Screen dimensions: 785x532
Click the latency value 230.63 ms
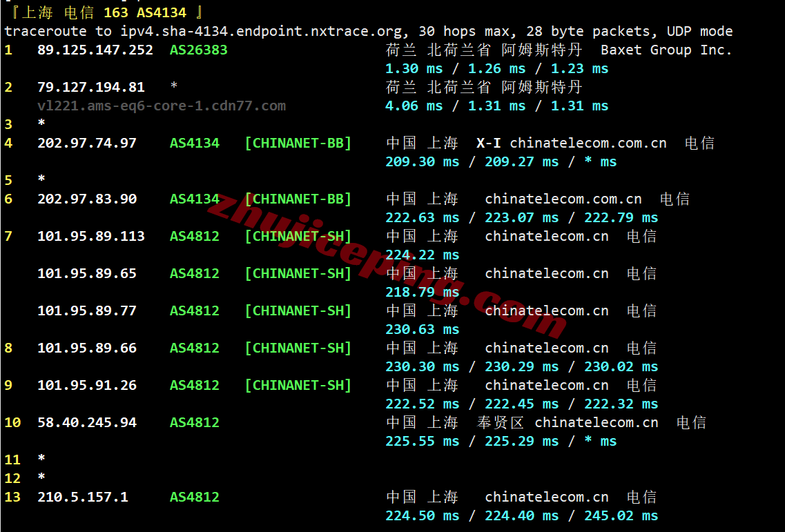click(x=422, y=329)
